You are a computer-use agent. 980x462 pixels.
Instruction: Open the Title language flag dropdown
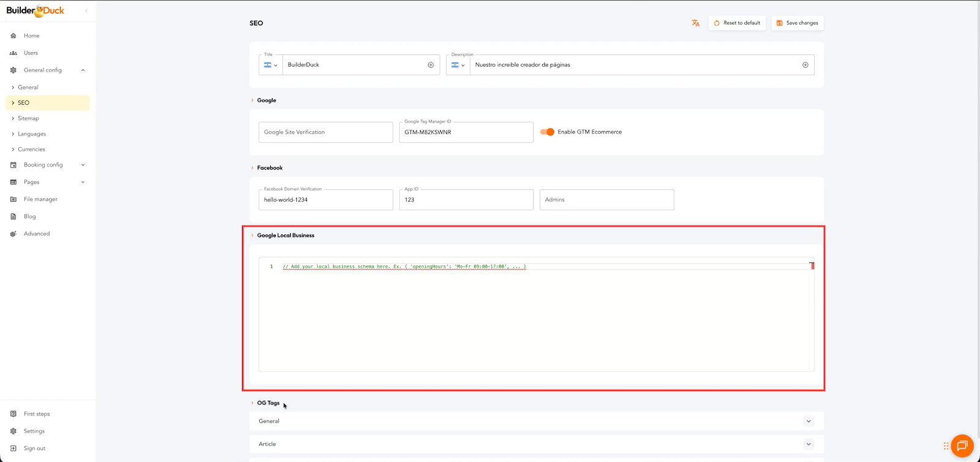pyautogui.click(x=270, y=65)
